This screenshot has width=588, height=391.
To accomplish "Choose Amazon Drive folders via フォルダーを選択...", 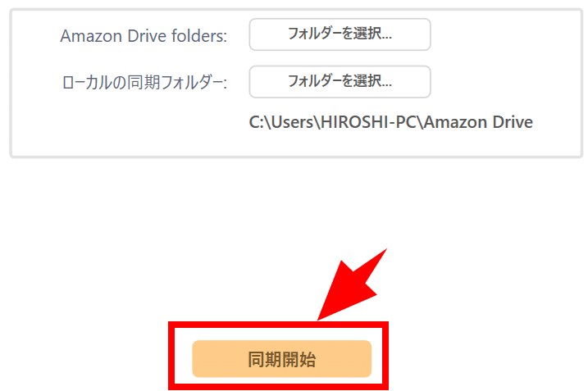I will tap(340, 34).
